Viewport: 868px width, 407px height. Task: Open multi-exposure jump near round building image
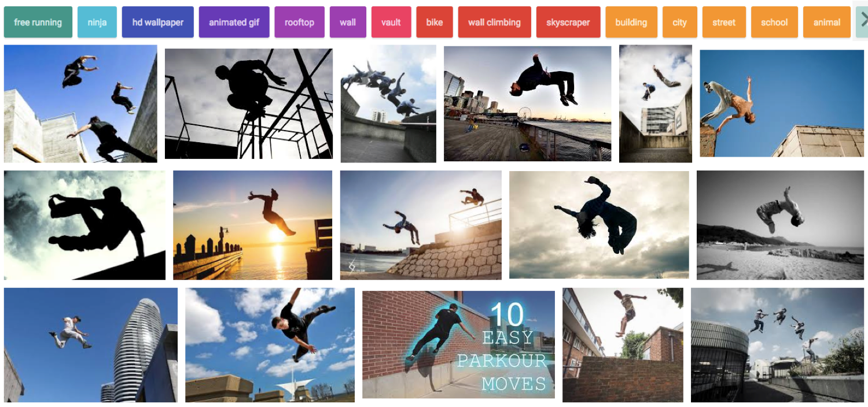(x=777, y=345)
